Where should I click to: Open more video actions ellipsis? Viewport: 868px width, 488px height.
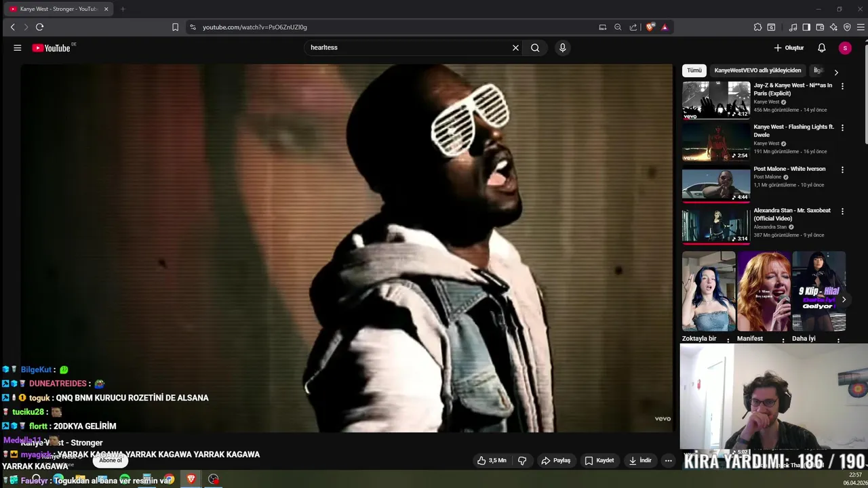[668, 460]
